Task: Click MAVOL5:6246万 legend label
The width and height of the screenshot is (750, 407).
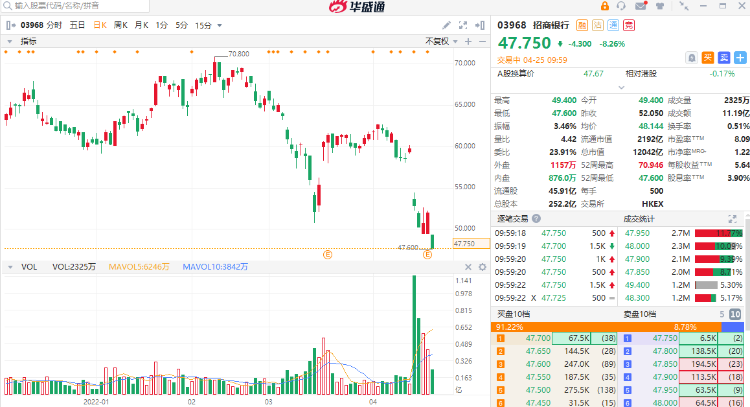Action: pos(139,267)
